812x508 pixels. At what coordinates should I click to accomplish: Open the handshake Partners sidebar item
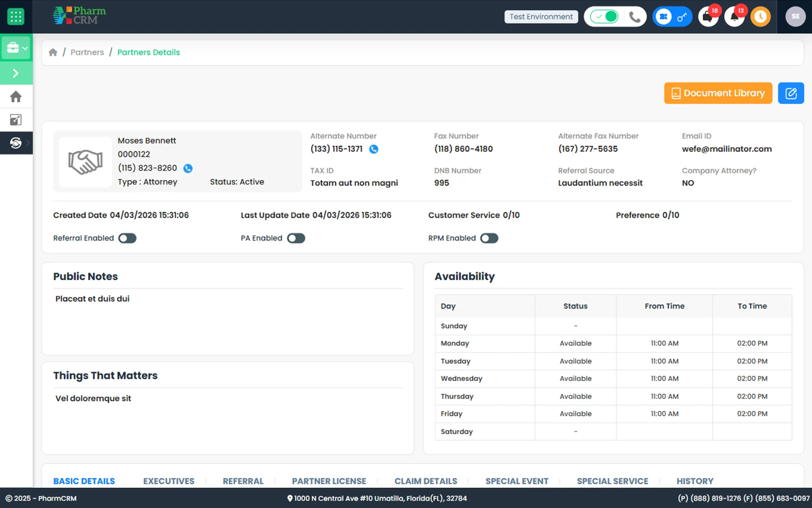(x=16, y=143)
